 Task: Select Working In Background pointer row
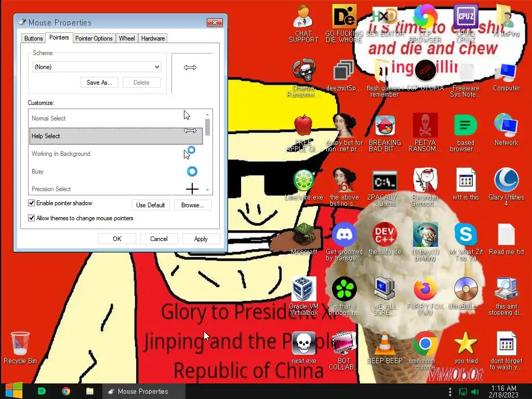pos(116,154)
